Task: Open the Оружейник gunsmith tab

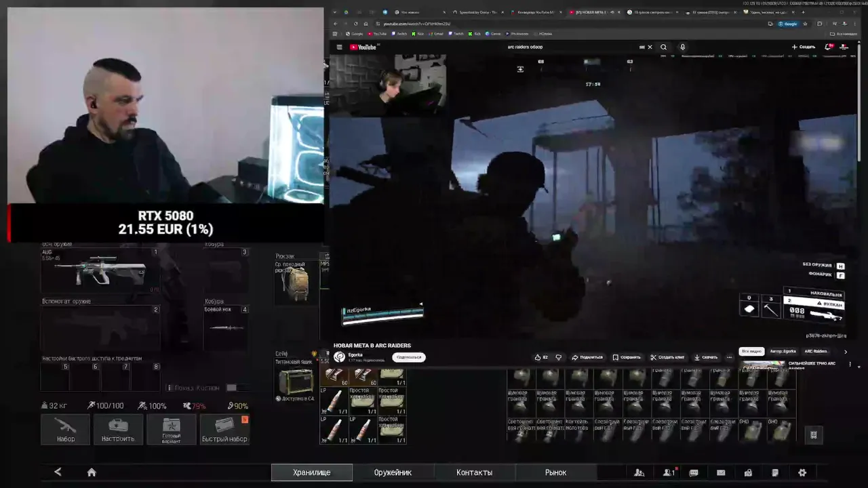Action: click(393, 472)
